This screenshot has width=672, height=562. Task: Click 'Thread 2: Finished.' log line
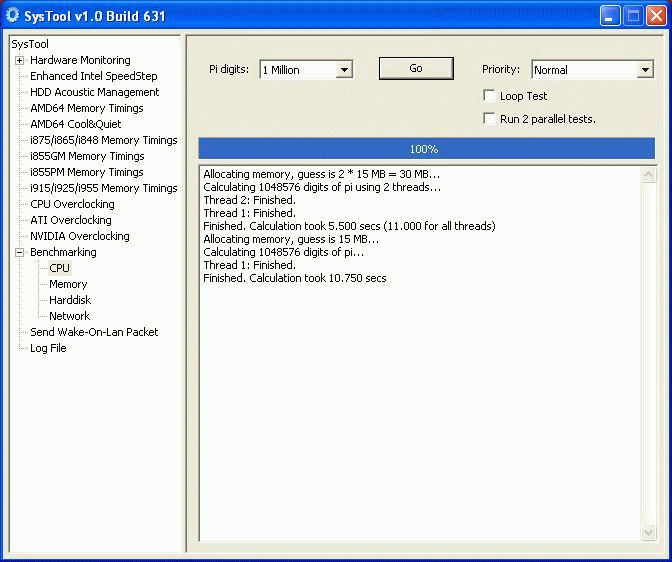(249, 200)
